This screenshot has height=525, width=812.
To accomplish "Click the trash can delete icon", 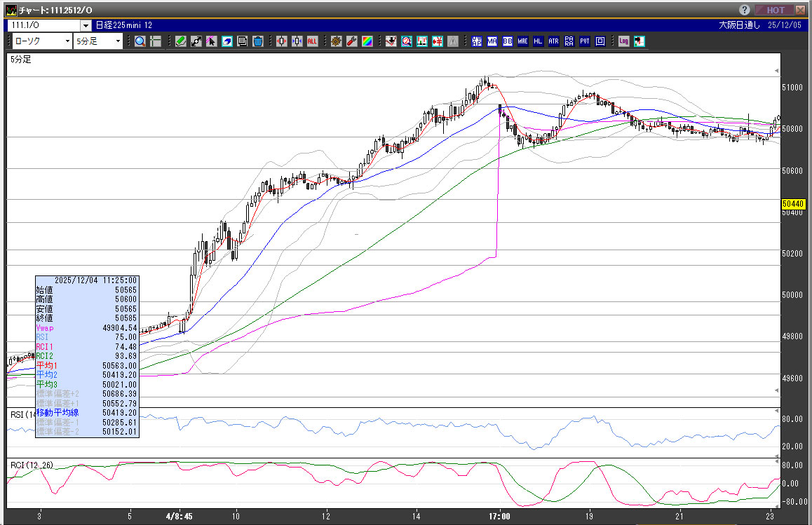I will click(x=257, y=41).
